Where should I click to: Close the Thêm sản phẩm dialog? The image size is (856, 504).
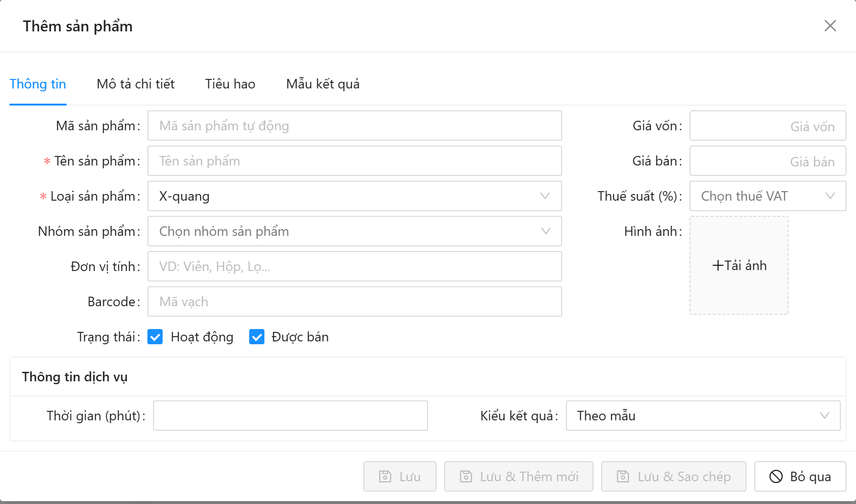[830, 26]
